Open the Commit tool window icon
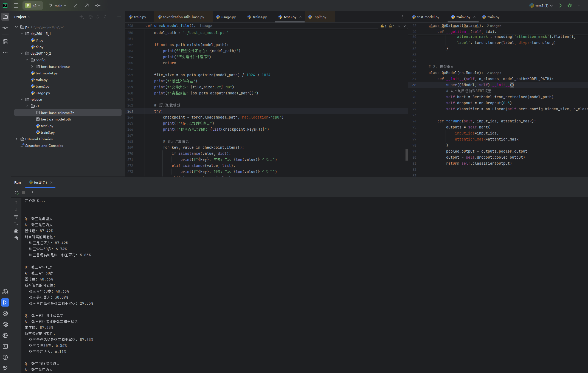 (x=5, y=28)
